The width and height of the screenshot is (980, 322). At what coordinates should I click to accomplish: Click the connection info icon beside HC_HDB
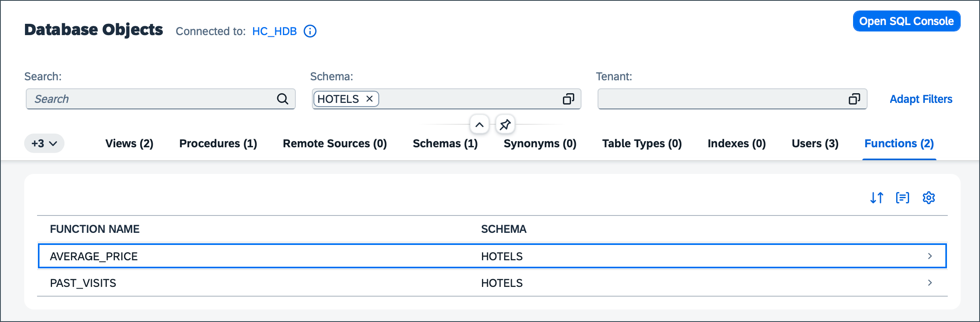point(310,31)
